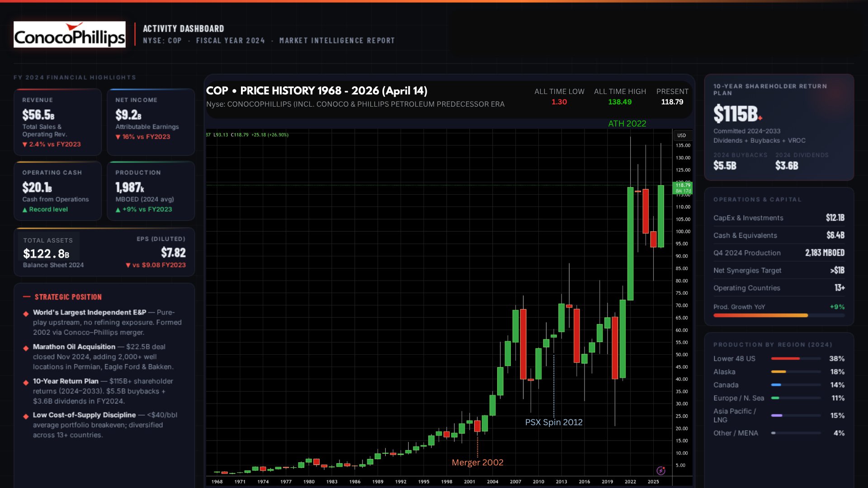Click the Alaska orange production bar
This screenshot has width=868, height=488.
tap(778, 372)
